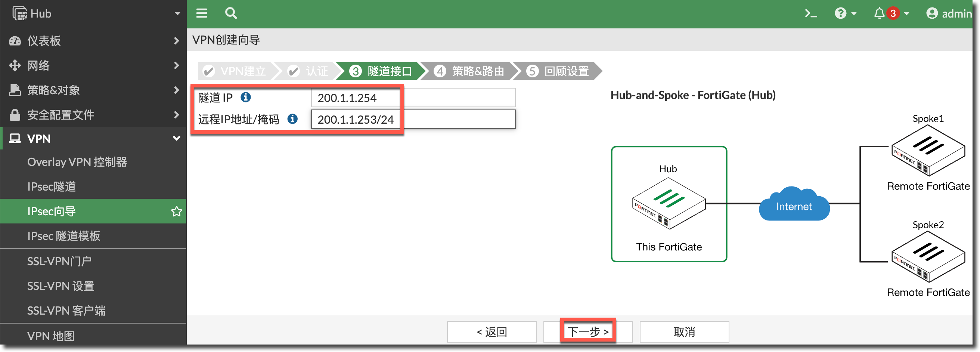Open the hamburger navigation menu
The width and height of the screenshot is (980, 352).
coord(202,13)
